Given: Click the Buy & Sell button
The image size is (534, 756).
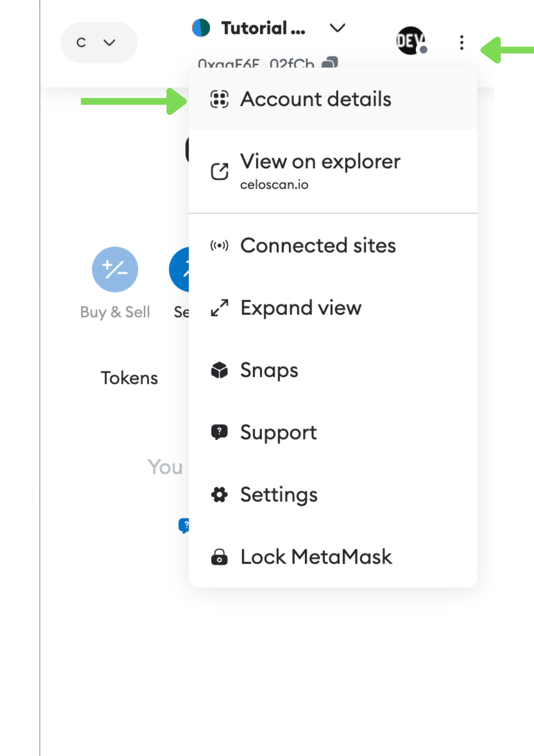Looking at the screenshot, I should [115, 269].
